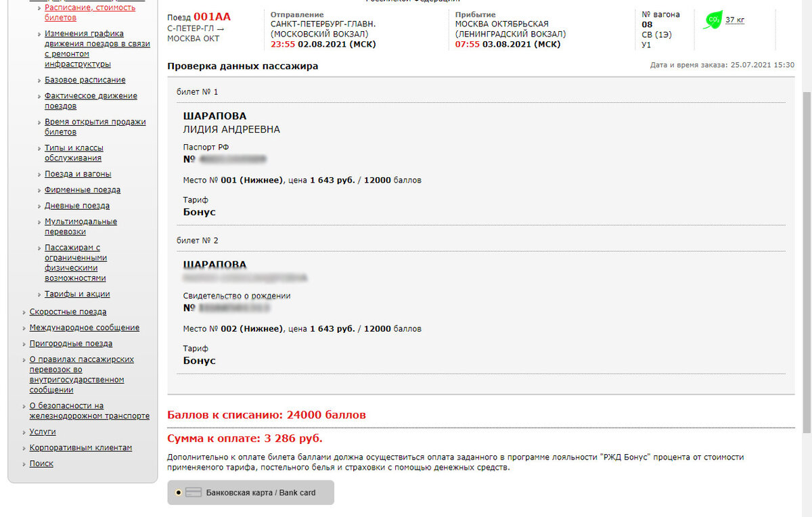Open Фирменные поезда page
Viewport: 812px width, 517px height.
[83, 190]
